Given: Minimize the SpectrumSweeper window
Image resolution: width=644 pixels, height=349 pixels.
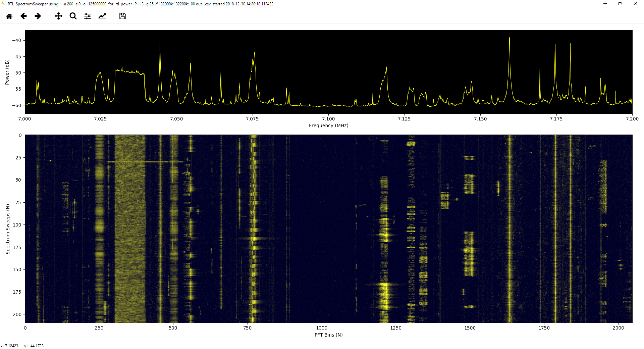Looking at the screenshot, I should coord(605,4).
